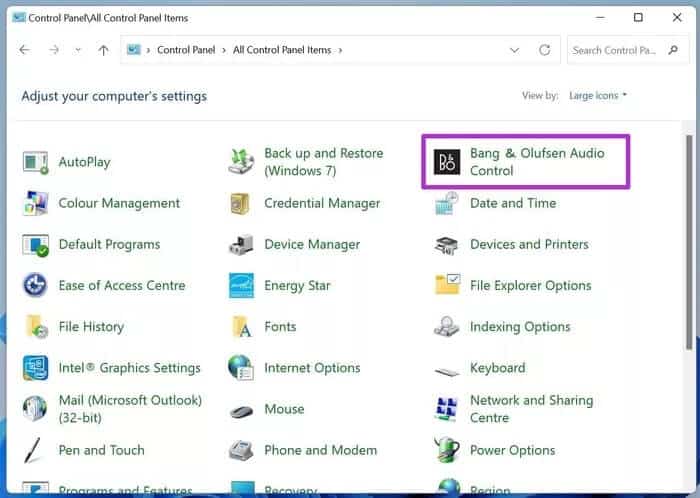Viewport: 700px width, 498px height.
Task: Click the vertical scrollbar thumb
Action: tap(689, 241)
